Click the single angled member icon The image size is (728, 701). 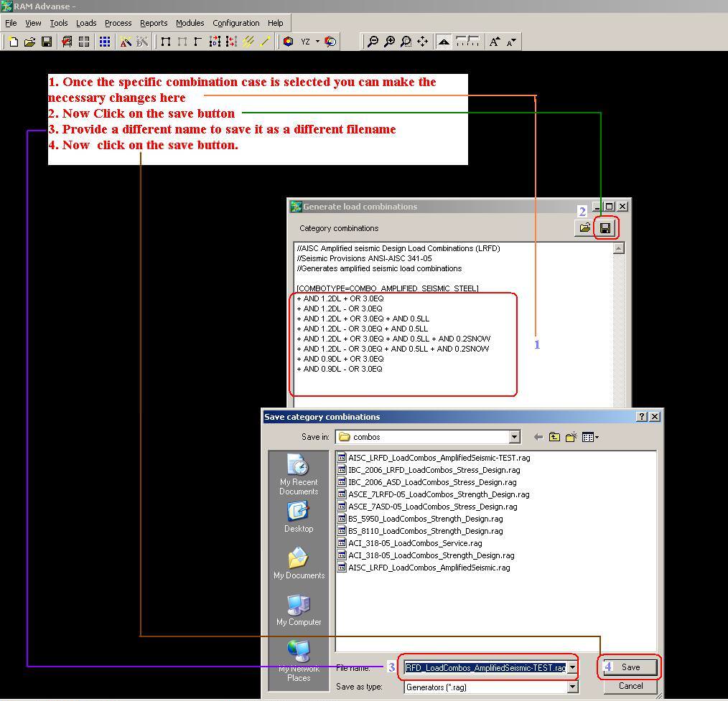(198, 42)
